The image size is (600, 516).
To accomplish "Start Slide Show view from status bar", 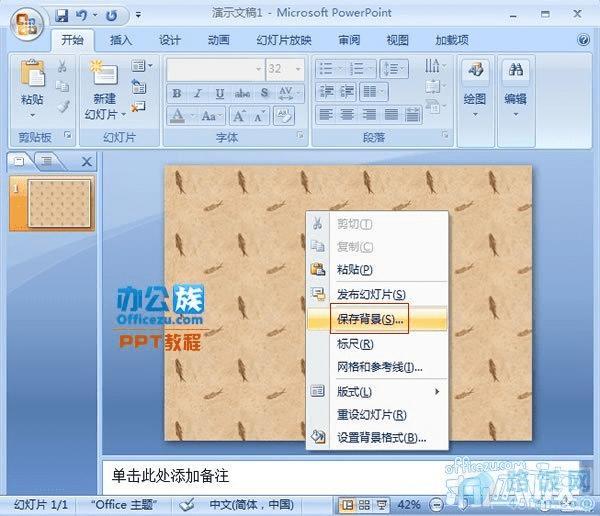I will coord(382,505).
